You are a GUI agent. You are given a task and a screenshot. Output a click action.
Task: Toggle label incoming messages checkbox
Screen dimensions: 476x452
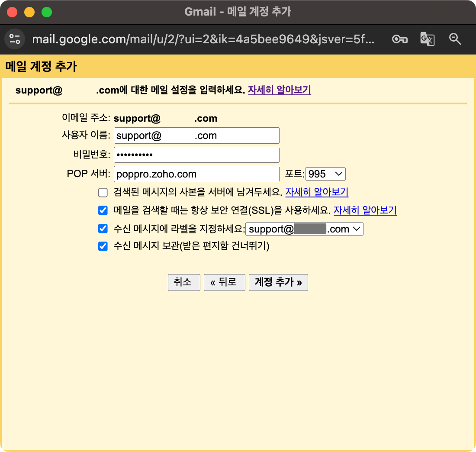point(103,229)
